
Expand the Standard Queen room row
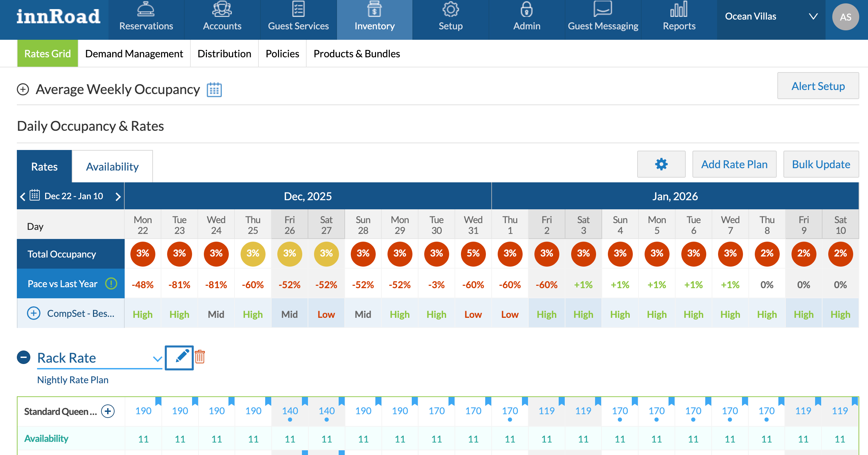pyautogui.click(x=108, y=411)
